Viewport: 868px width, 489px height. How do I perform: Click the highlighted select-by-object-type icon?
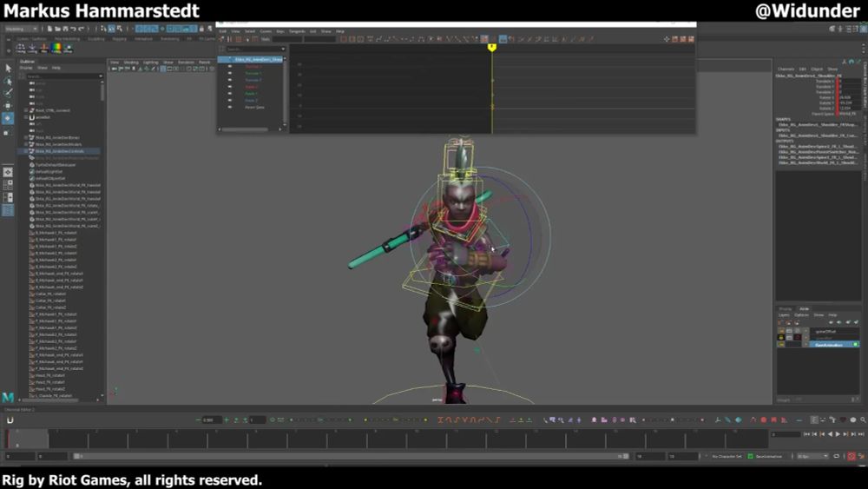[x=111, y=29]
